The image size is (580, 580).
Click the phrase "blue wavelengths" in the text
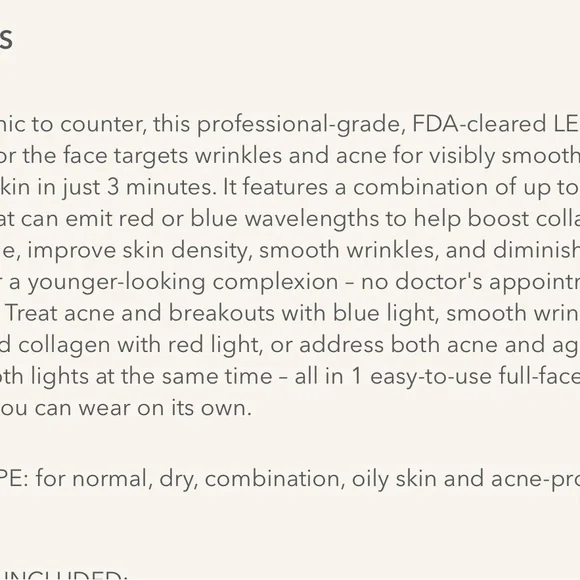coord(284,219)
